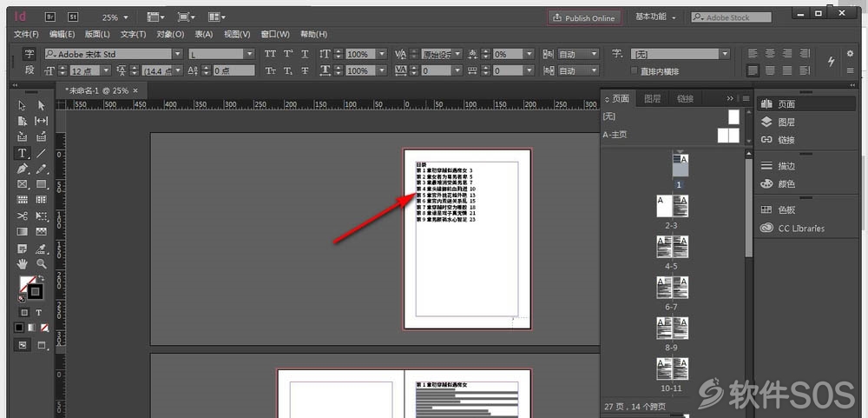Open control panel gear settings
Screen dimensions: 868x418
851,54
